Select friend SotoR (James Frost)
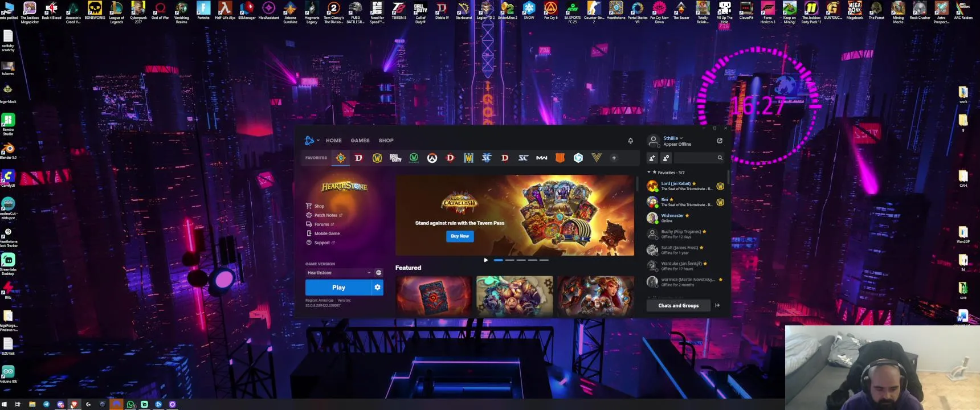The image size is (980, 410). [686, 250]
